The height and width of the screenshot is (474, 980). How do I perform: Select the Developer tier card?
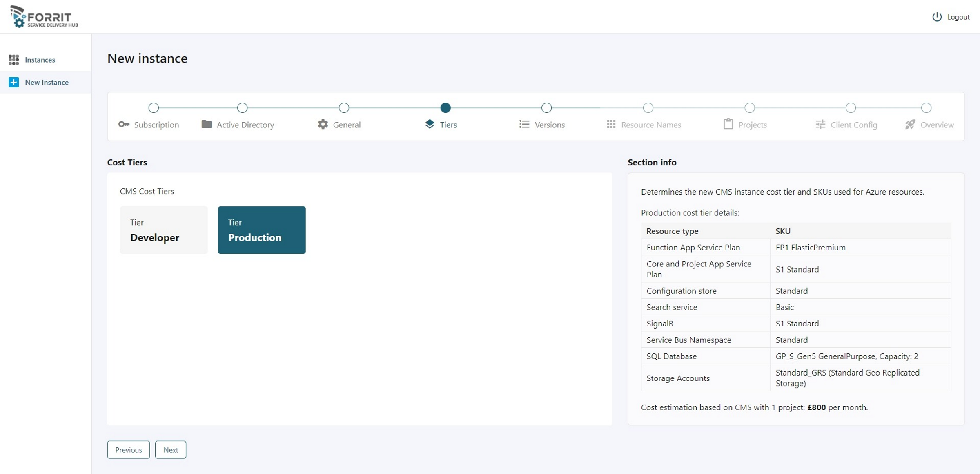(x=164, y=230)
